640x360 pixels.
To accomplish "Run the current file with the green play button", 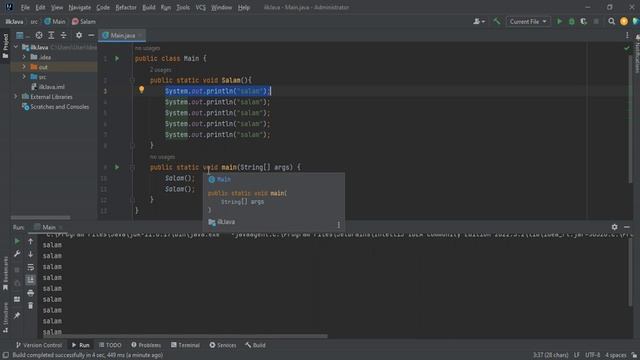I will [560, 22].
